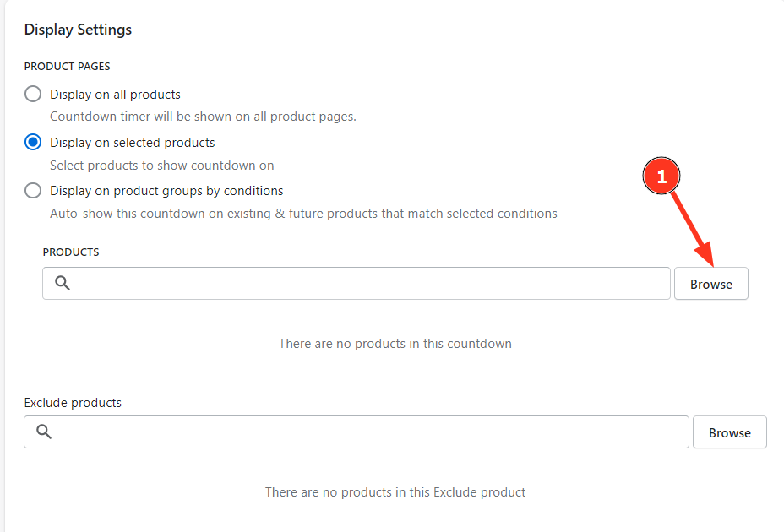
Task: Click the 'Auto-show this countdown' description text
Action: tap(303, 214)
